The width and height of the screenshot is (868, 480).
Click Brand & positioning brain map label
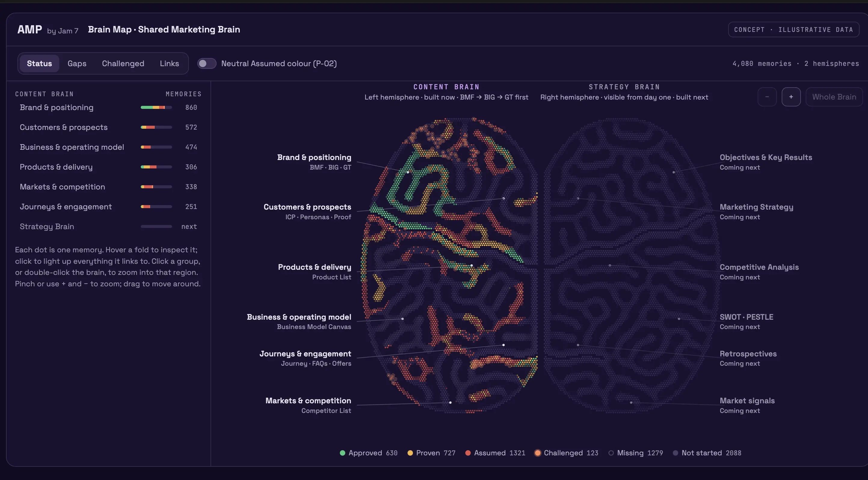(x=314, y=158)
